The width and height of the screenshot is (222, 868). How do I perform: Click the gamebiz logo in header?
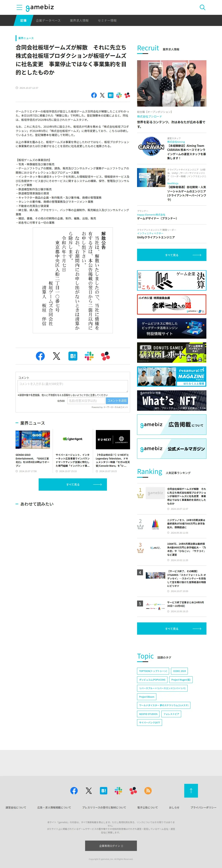pyautogui.click(x=40, y=7)
